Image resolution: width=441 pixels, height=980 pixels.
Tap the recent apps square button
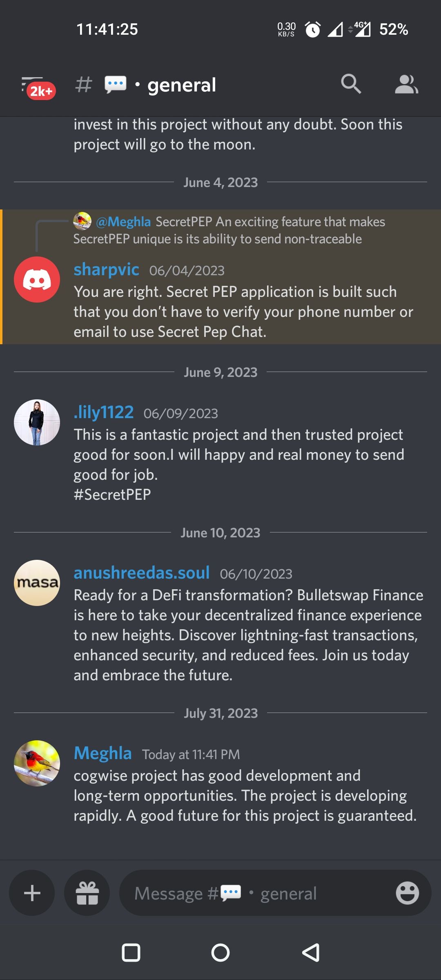(x=131, y=953)
